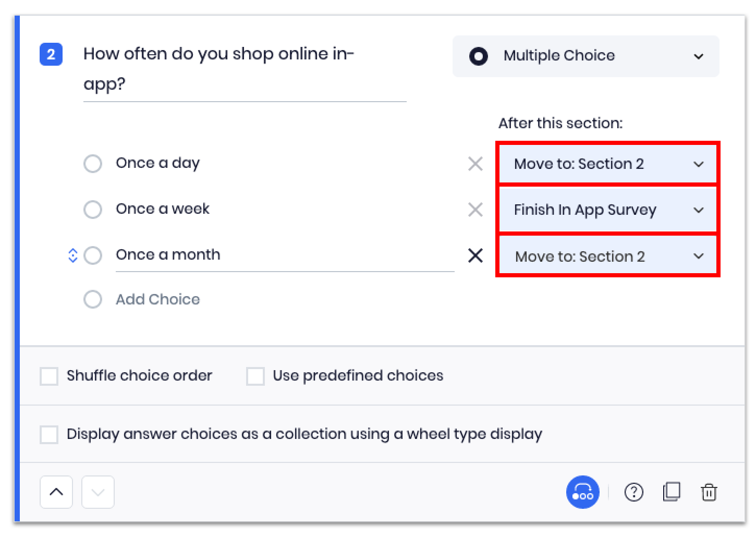Click Add Choice to add an option

coord(157,300)
